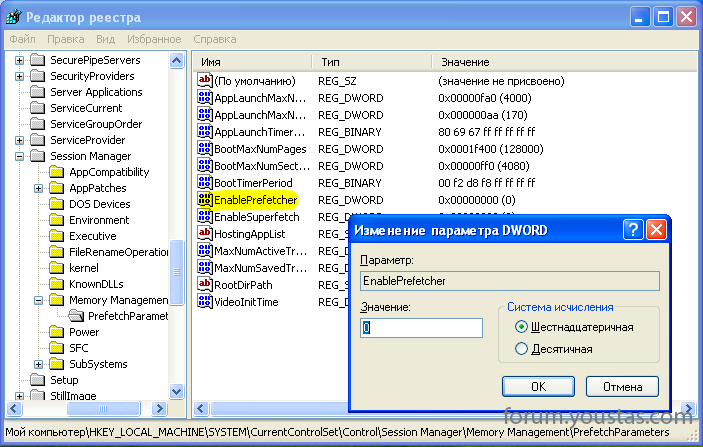Click the tree pane scroll-up arrow
The width and height of the screenshot is (703, 447).
pyautogui.click(x=177, y=60)
